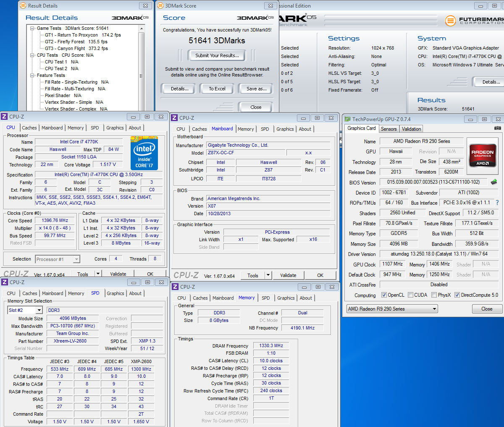Open Graphics tab in the Memory CPU-Z window
Screen dimensions: 504x427
click(286, 298)
